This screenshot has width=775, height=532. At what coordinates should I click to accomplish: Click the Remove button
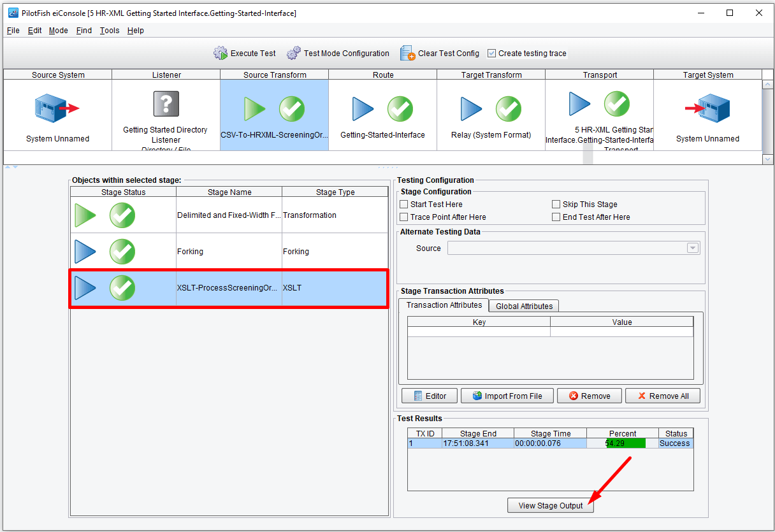tap(590, 396)
